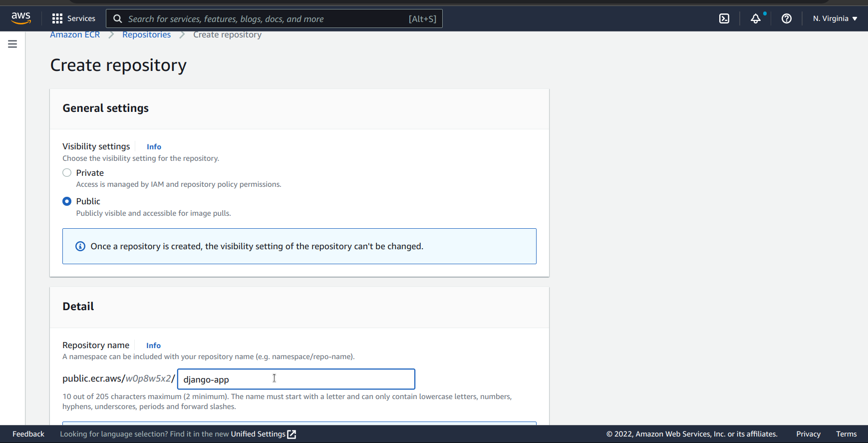This screenshot has width=868, height=443.
Task: Open the Privacy footer link
Action: point(808,434)
